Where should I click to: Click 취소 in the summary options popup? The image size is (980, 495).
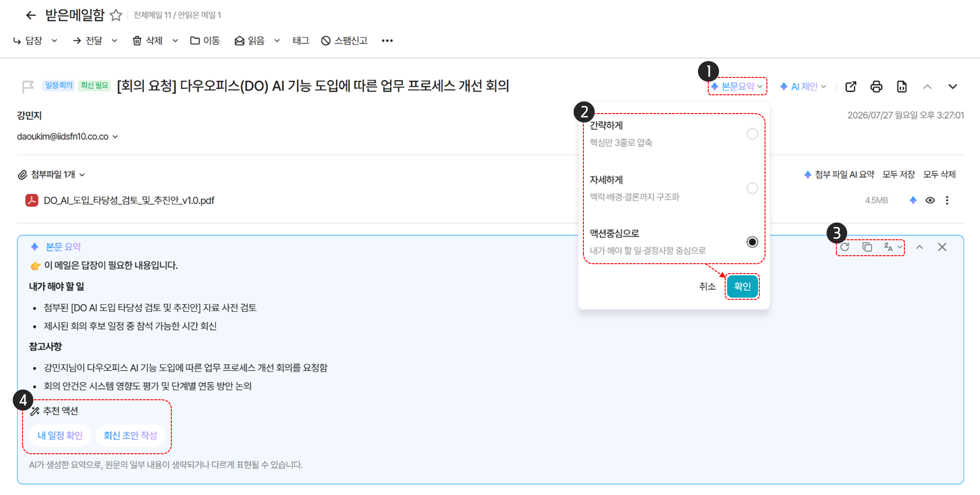707,287
